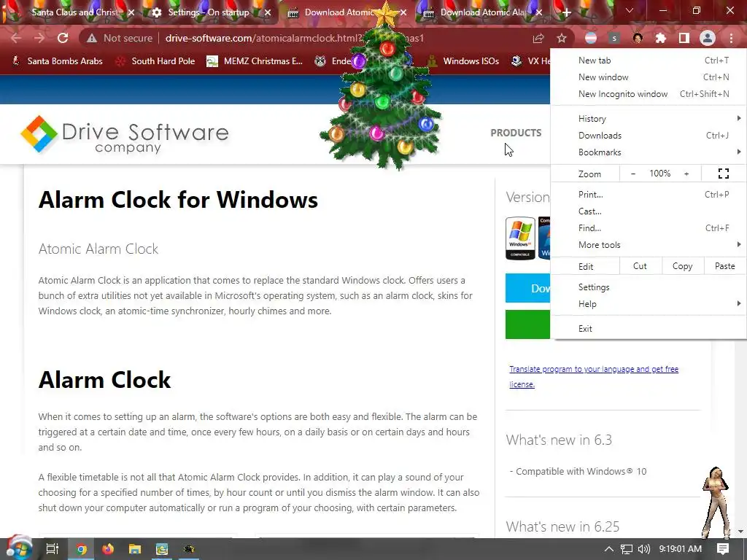
Task: Close the Santa Claus and Christmas tab
Action: pyautogui.click(x=131, y=12)
